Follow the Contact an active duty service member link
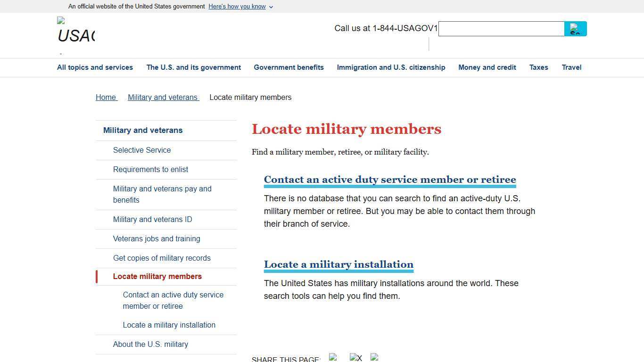This screenshot has height=362, width=644. (x=390, y=180)
